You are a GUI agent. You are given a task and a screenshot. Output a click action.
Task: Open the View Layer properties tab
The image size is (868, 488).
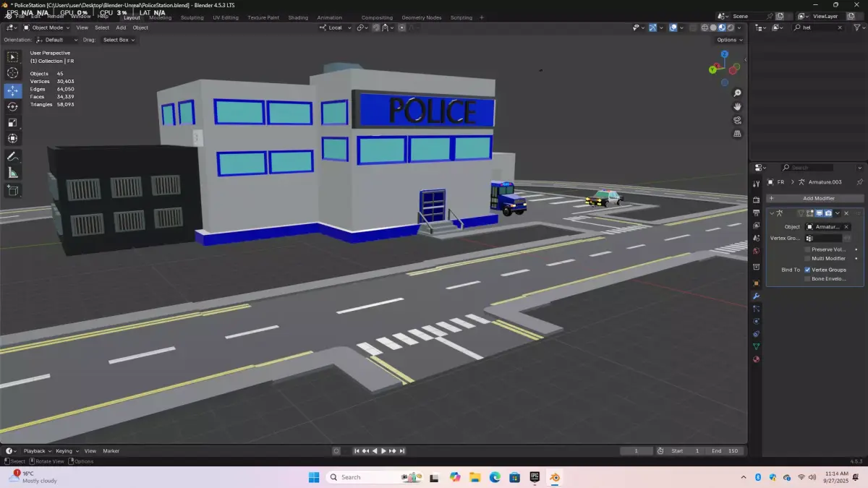click(757, 225)
